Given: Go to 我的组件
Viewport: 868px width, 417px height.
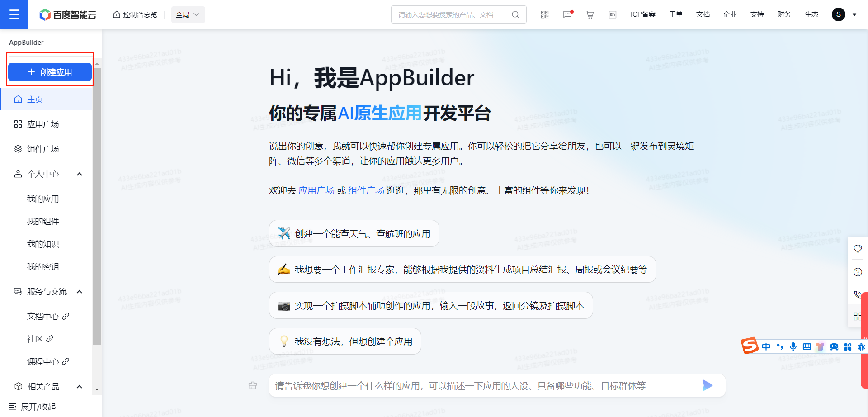Looking at the screenshot, I should coord(43,221).
